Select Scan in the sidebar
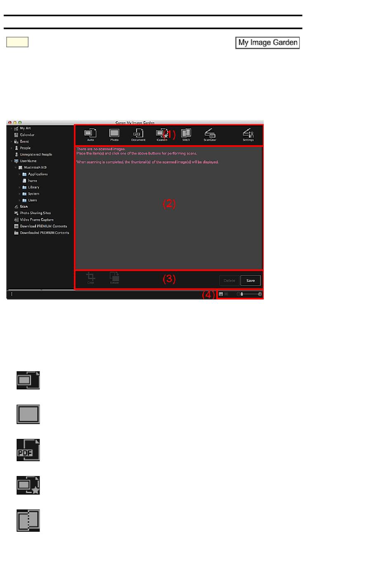The height and width of the screenshot is (561, 392). pyautogui.click(x=21, y=207)
